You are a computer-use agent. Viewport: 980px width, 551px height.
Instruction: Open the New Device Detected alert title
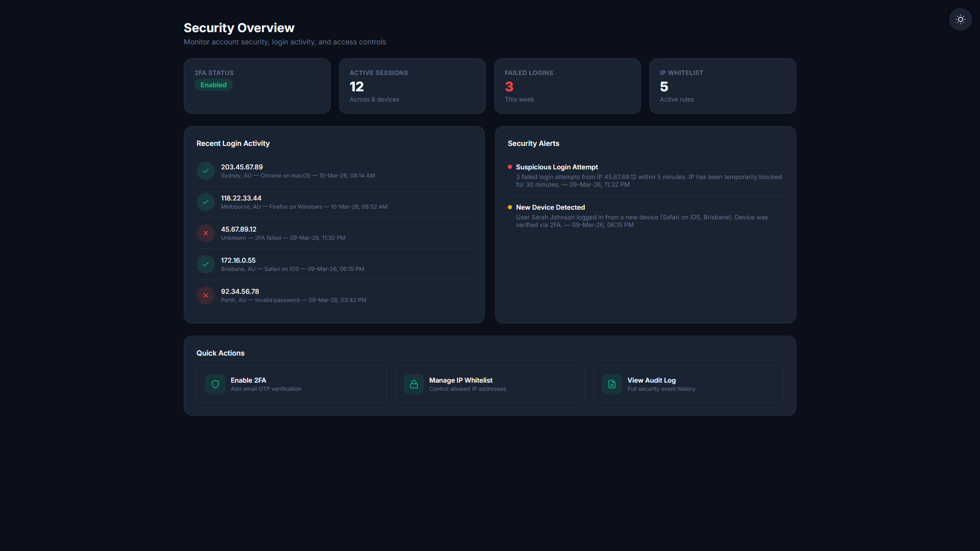pos(550,207)
